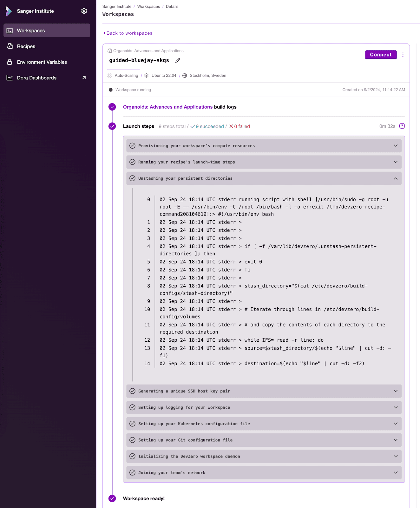Click the Recipes sidebar icon
Screen dimensions: 420x508
pos(10,46)
